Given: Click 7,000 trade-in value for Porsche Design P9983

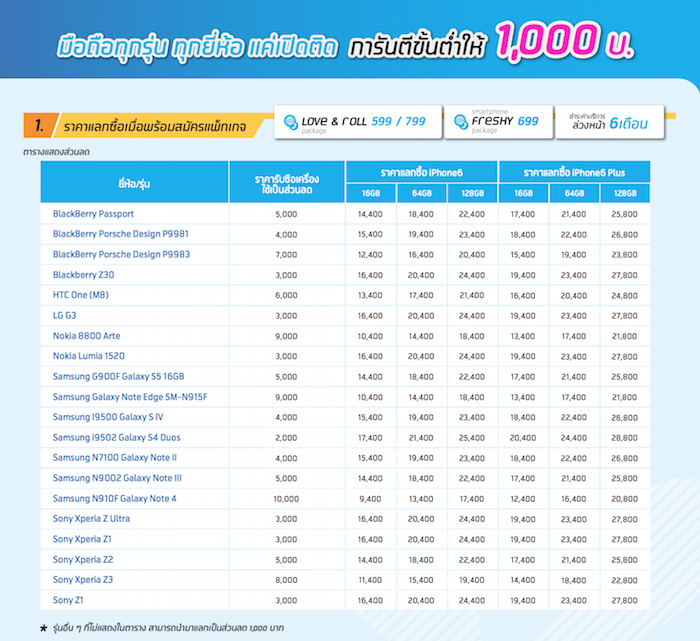Looking at the screenshot, I should (x=286, y=255).
